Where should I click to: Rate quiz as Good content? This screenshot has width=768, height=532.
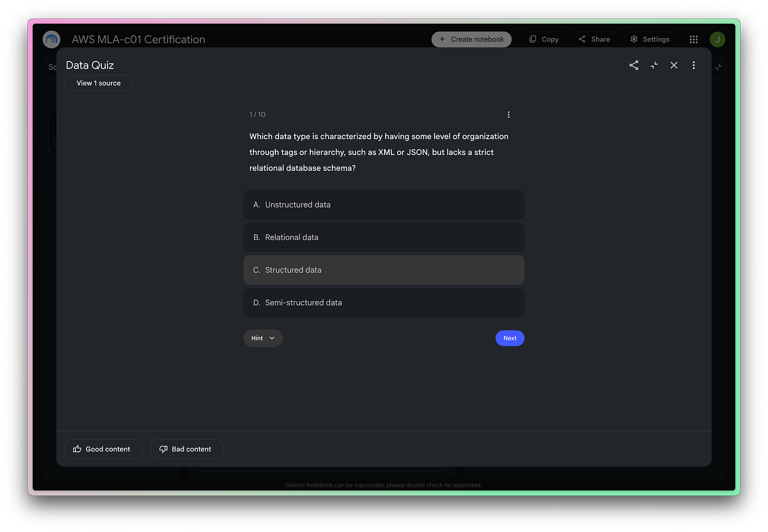pyautogui.click(x=103, y=449)
